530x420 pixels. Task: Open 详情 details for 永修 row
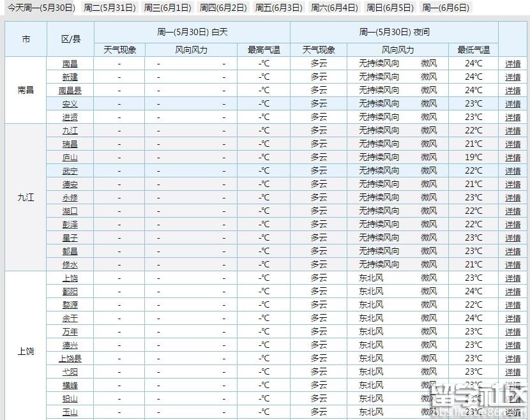click(513, 198)
